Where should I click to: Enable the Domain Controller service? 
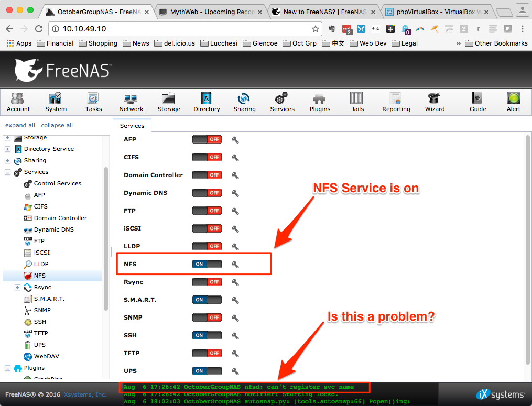[x=207, y=175]
